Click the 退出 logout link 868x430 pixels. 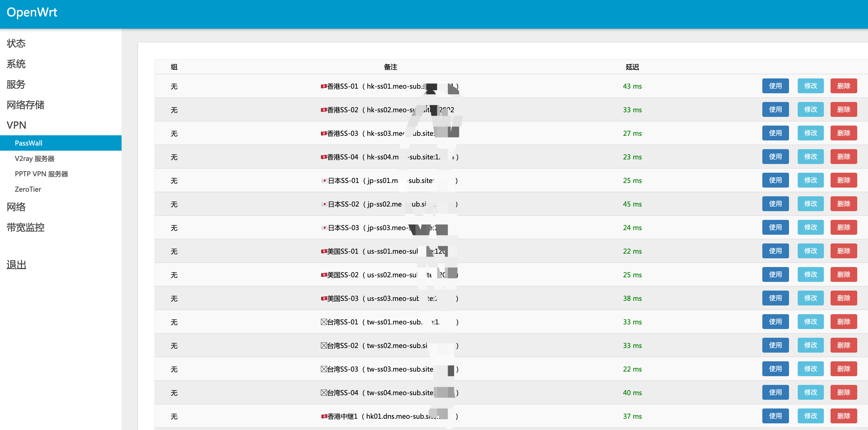pos(16,265)
